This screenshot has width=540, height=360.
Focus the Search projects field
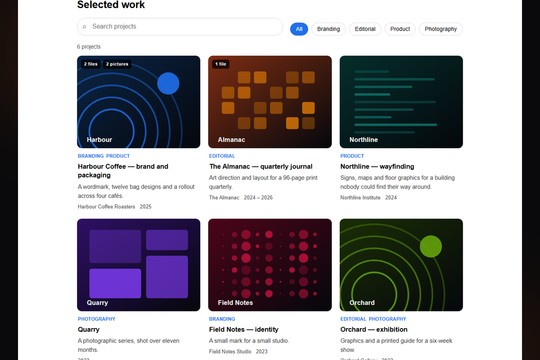pos(180,27)
